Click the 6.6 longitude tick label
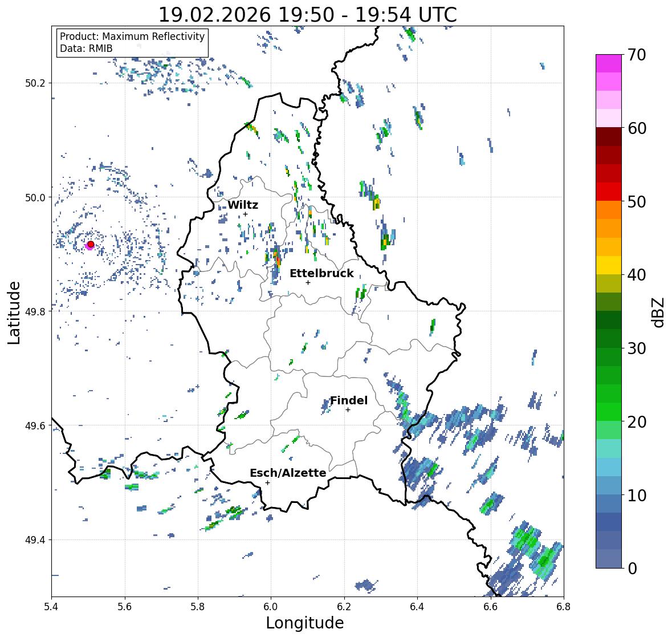 pyautogui.click(x=491, y=606)
